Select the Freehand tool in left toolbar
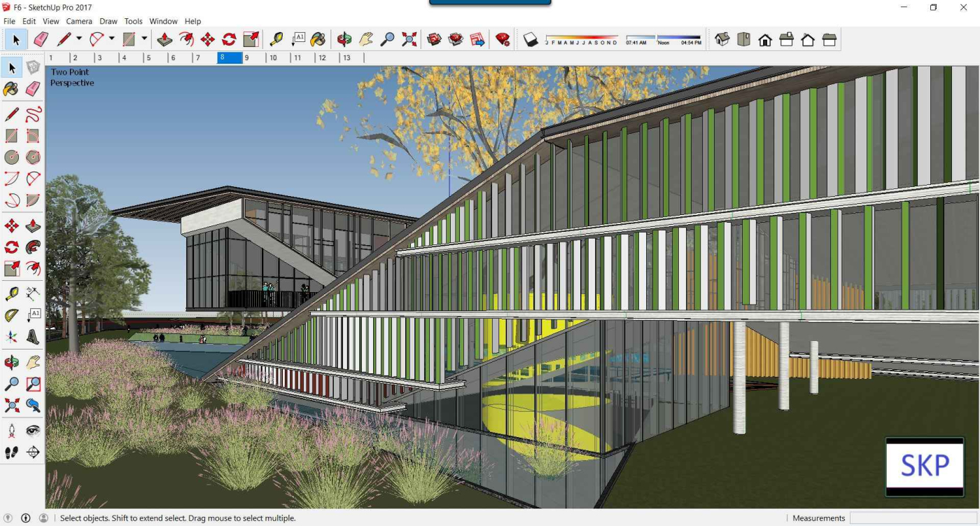The image size is (980, 526). [x=33, y=114]
